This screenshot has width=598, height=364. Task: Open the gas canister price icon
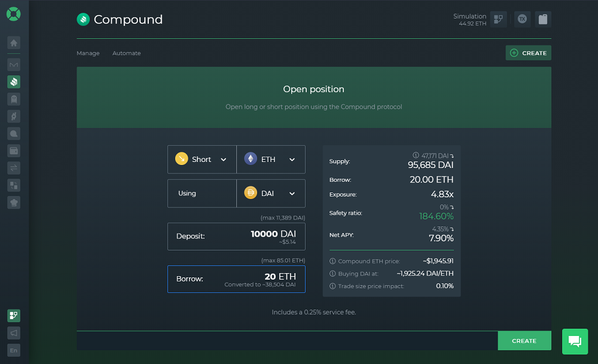[x=543, y=19]
